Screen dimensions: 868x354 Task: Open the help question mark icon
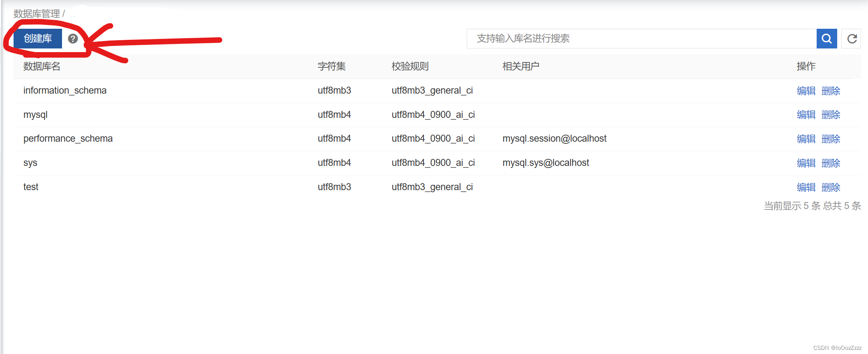point(73,39)
